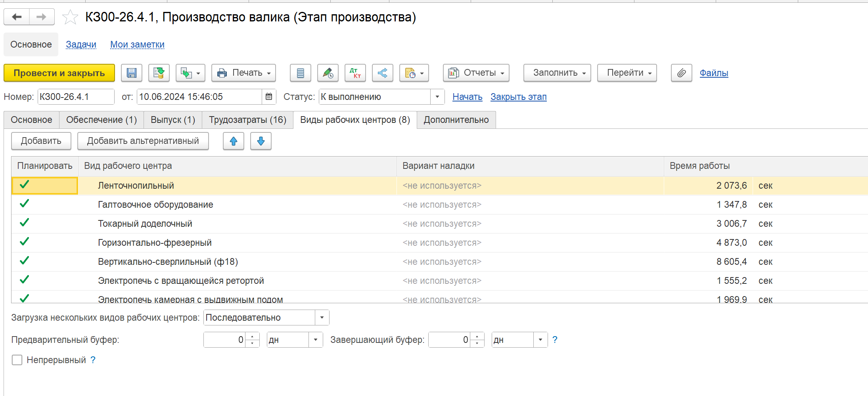The height and width of the screenshot is (396, 868).
Task: Click the Закрыть этап link
Action: tap(518, 97)
